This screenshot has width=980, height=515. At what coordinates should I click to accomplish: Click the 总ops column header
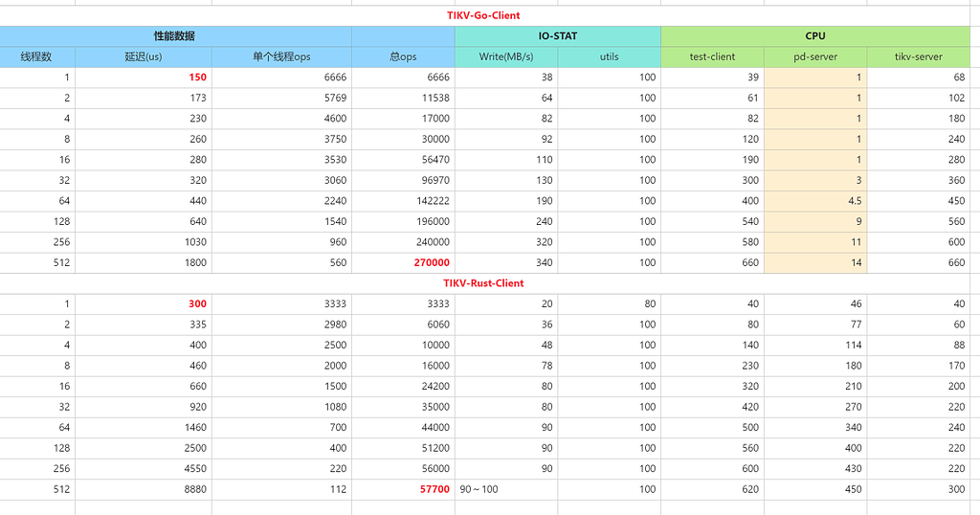(403, 56)
